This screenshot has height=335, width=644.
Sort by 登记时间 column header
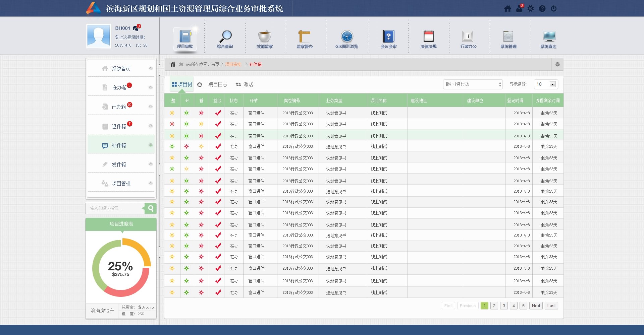point(515,100)
